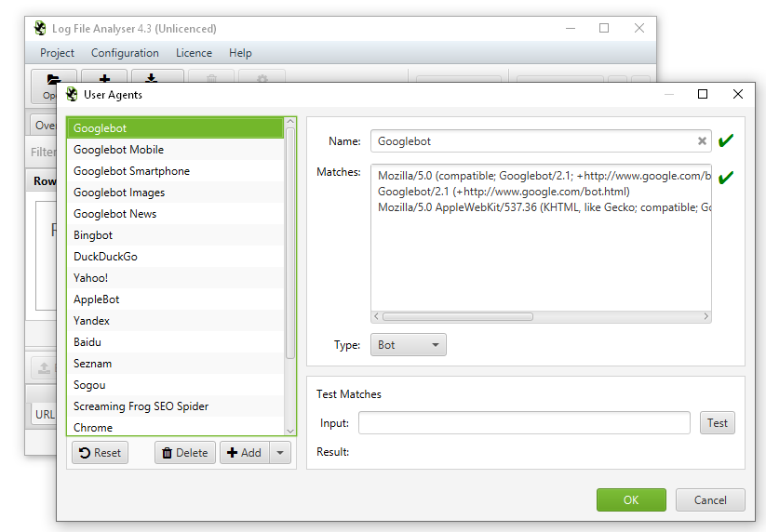
Task: Confirm with the green OK button
Action: (x=631, y=499)
